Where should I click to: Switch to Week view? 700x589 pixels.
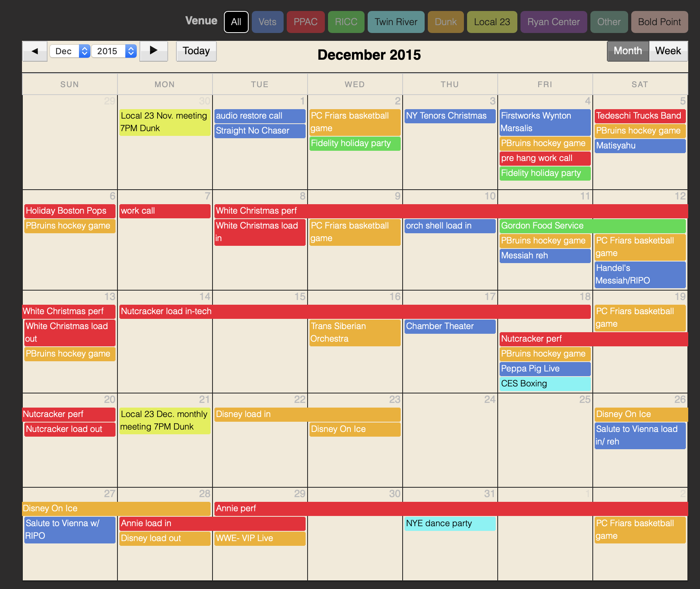pyautogui.click(x=668, y=51)
